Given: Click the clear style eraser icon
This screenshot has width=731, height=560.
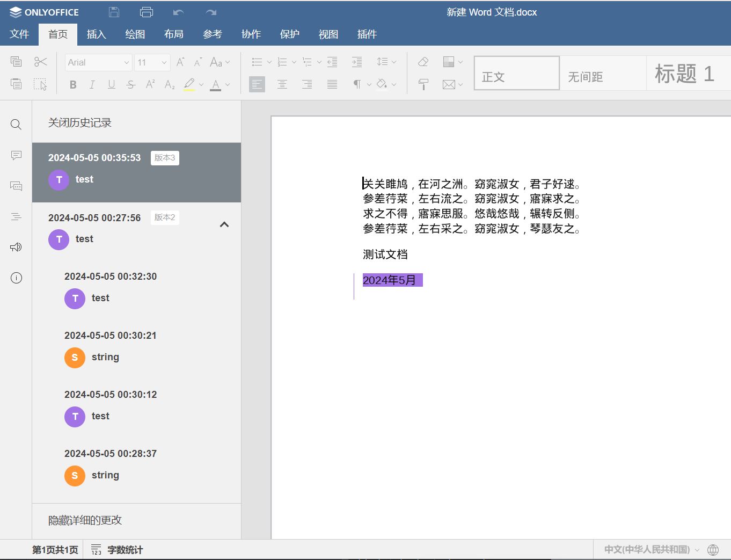Looking at the screenshot, I should point(423,62).
